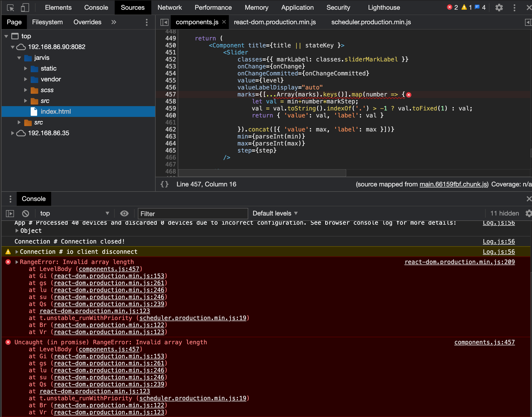This screenshot has height=417, width=532.
Task: Toggle the live expression eye icon
Action: pos(124,214)
